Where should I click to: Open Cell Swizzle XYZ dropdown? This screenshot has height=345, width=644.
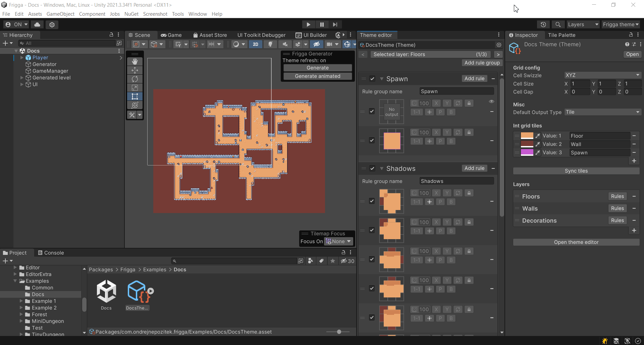pos(603,75)
